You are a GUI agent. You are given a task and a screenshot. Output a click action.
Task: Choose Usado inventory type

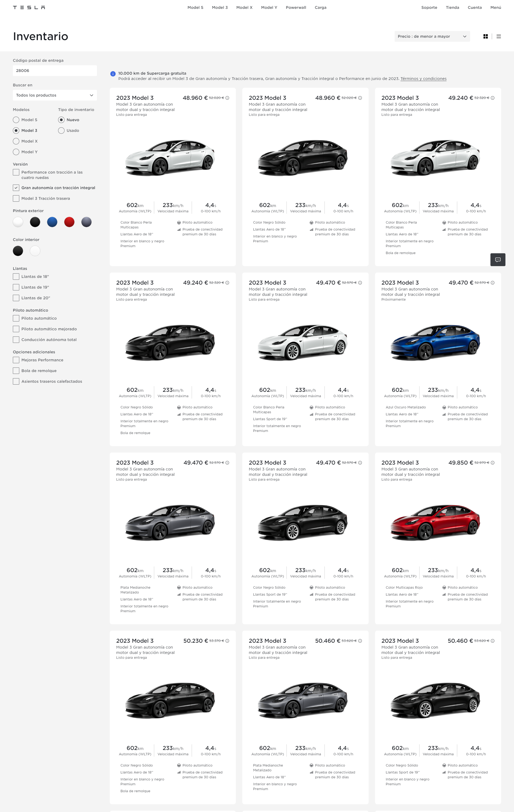pyautogui.click(x=61, y=131)
